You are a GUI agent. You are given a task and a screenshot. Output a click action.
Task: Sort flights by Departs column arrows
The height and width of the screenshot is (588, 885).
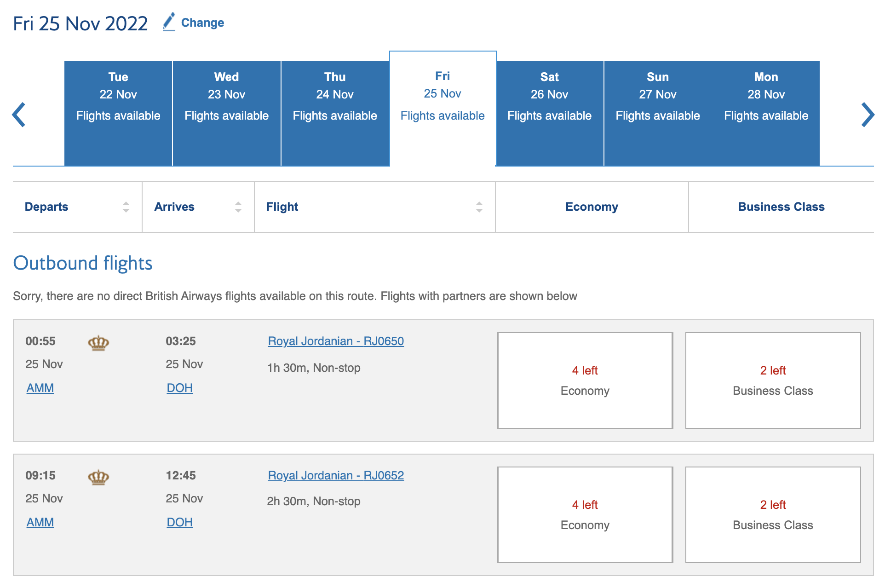click(126, 207)
